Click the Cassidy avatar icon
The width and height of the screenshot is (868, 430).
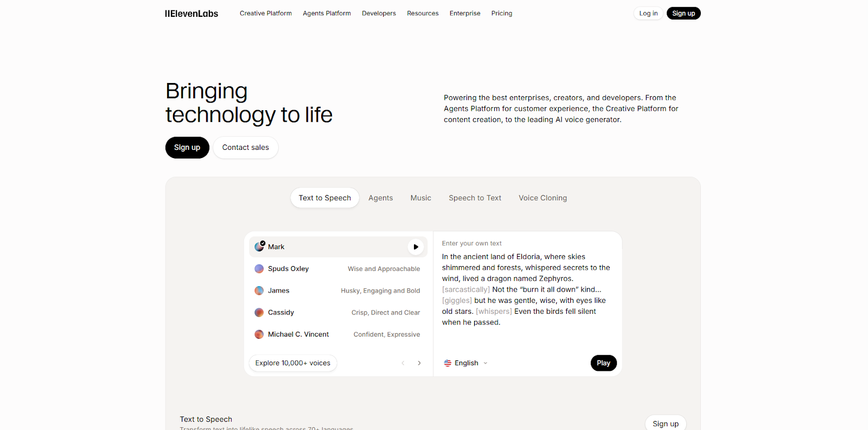[259, 313]
